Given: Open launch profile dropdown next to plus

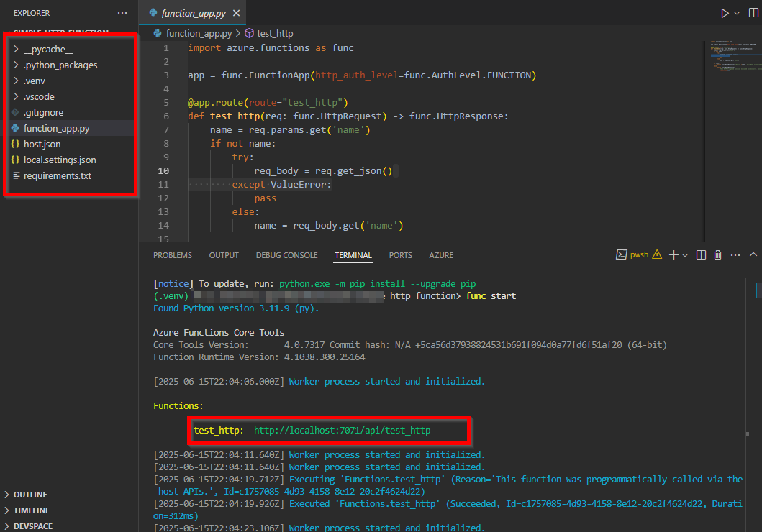Looking at the screenshot, I should [x=685, y=255].
